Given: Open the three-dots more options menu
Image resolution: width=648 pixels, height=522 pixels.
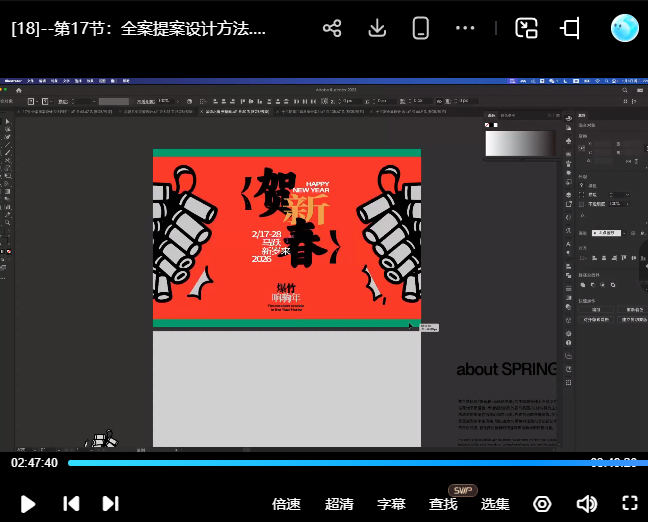Looking at the screenshot, I should pyautogui.click(x=465, y=28).
